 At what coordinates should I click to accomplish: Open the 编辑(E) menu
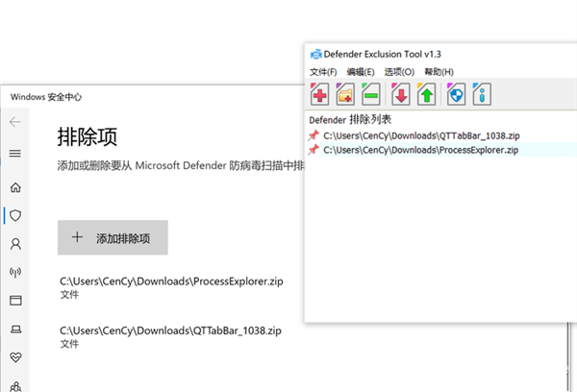(x=361, y=72)
